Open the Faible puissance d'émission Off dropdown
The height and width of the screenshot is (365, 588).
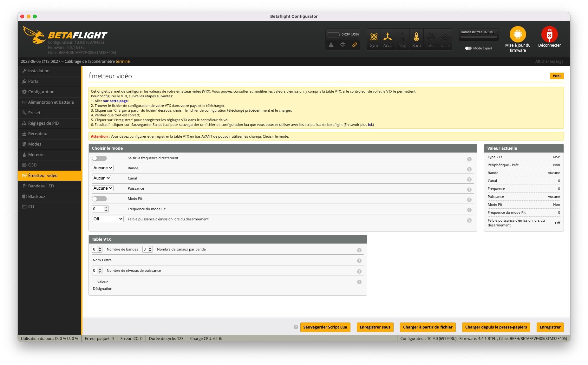pyautogui.click(x=108, y=219)
